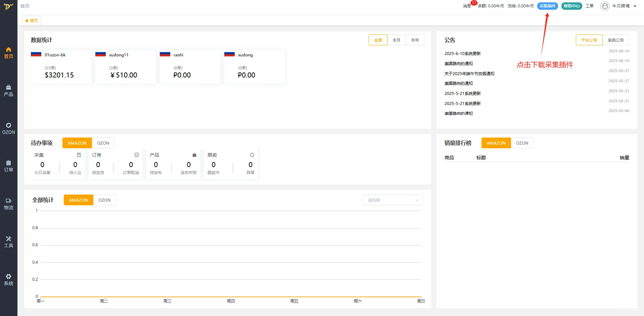
Task: Expand the 牛贝跨境 account dropdown
Action: pyautogui.click(x=623, y=6)
